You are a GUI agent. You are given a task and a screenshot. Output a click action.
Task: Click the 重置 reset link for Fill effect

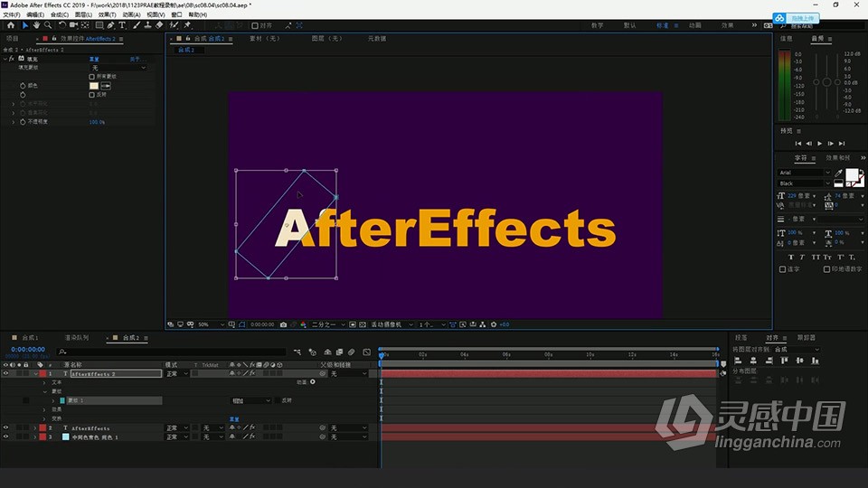click(94, 59)
